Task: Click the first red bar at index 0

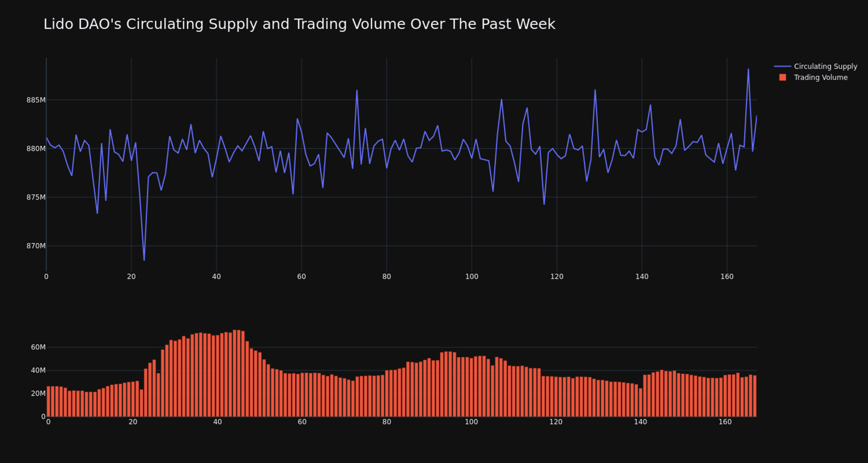Action: point(48,402)
